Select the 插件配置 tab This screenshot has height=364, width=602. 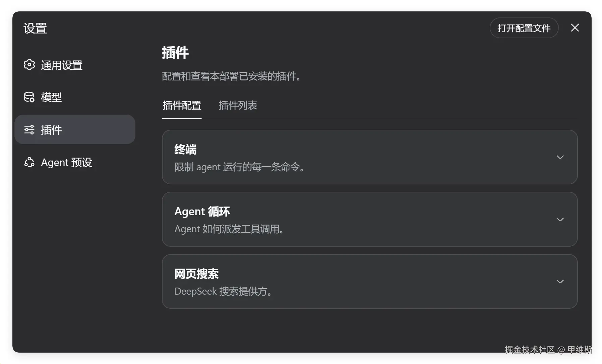pyautogui.click(x=182, y=106)
